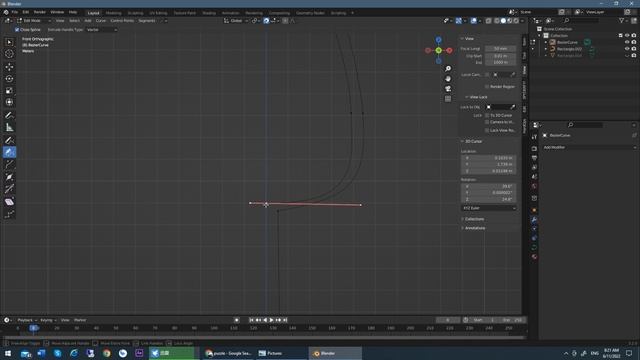Open the Blender application logo menu
The image size is (640, 360).
[x=6, y=12]
